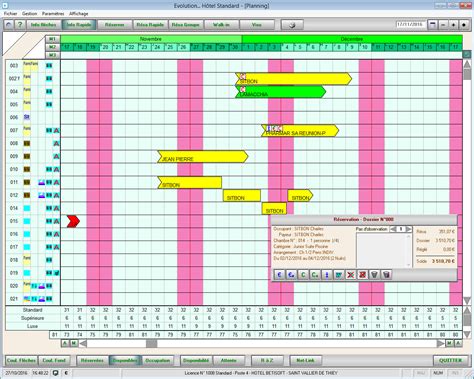Viewport: 474px width, 379px height.
Task: Select the M2 header row toggle
Action: click(52, 47)
